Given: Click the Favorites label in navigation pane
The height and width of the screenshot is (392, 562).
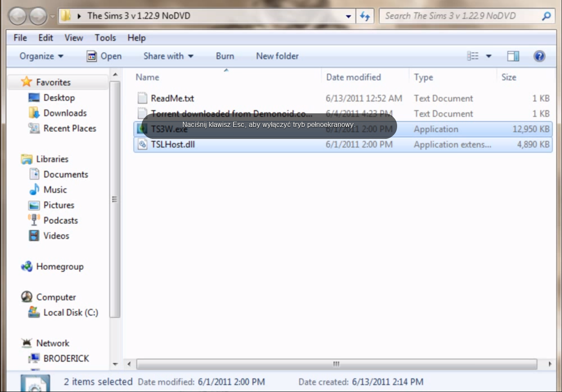Looking at the screenshot, I should (x=53, y=82).
